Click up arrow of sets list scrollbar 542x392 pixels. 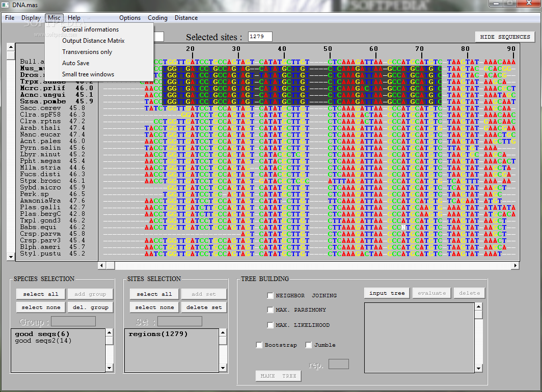coord(223,332)
